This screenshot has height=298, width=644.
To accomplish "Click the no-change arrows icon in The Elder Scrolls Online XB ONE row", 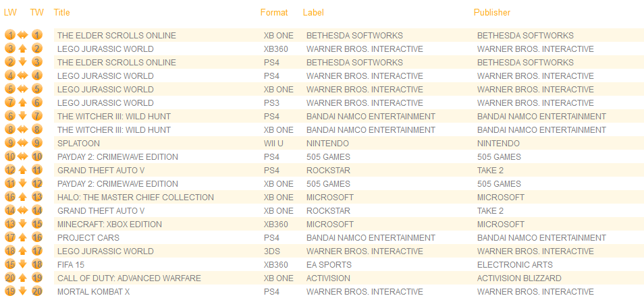I will 23,35.
